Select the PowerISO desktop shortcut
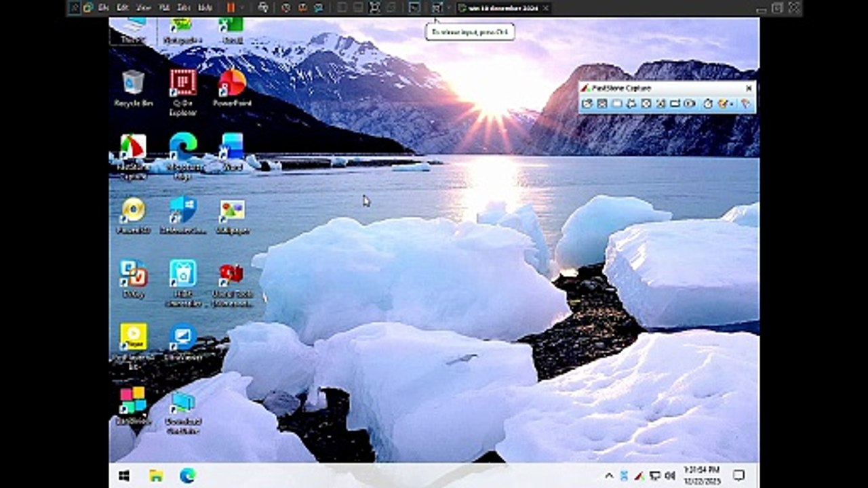Image resolution: width=868 pixels, height=488 pixels. pyautogui.click(x=133, y=216)
